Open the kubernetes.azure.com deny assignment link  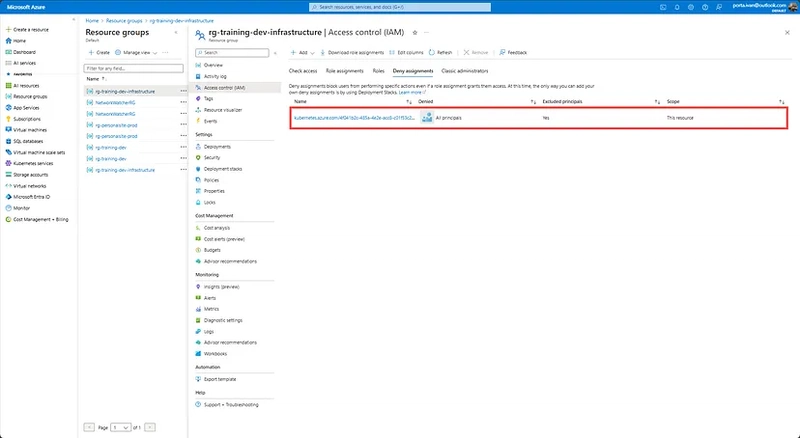point(355,118)
